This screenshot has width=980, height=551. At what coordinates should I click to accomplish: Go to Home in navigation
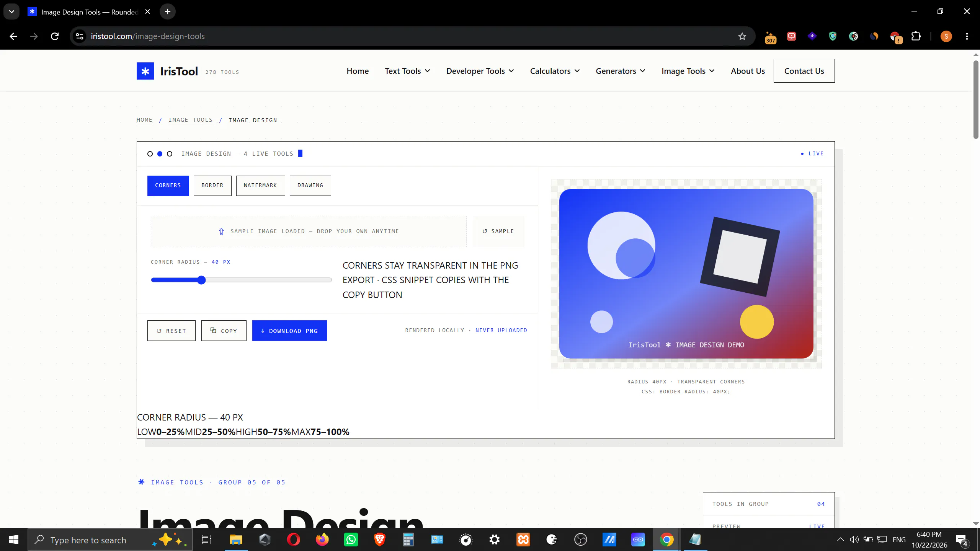(x=358, y=71)
